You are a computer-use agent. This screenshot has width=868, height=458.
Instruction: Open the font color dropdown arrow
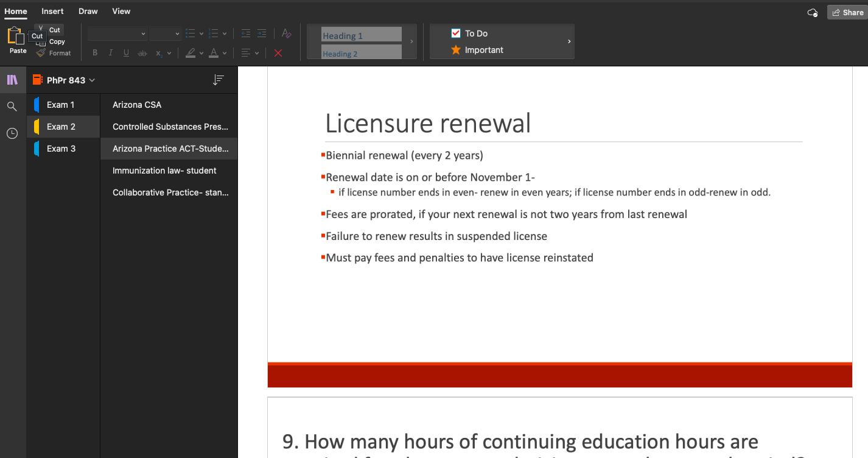225,53
